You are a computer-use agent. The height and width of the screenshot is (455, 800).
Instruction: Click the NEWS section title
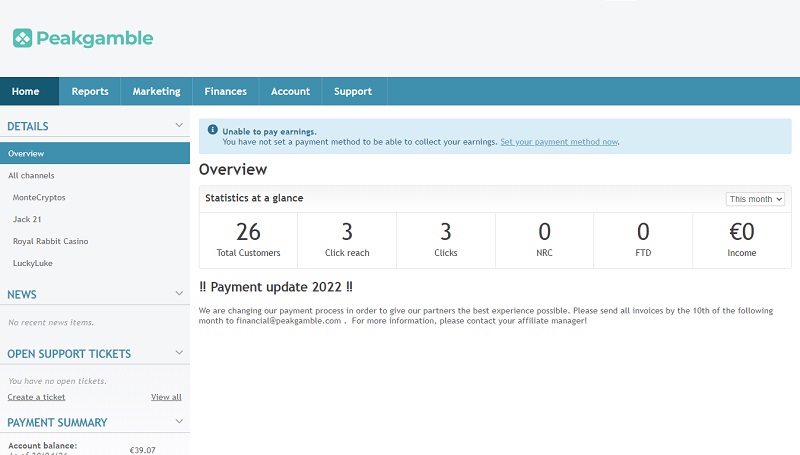(x=22, y=294)
